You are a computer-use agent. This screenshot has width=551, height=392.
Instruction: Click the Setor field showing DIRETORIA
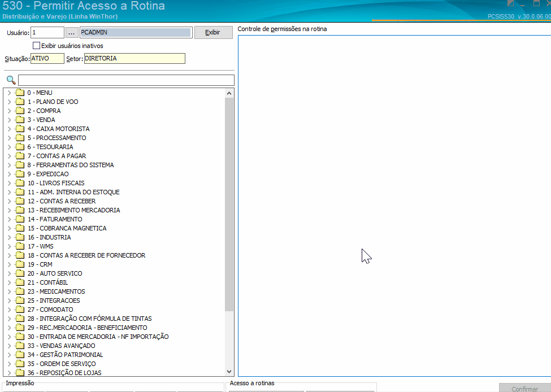pyautogui.click(x=135, y=58)
